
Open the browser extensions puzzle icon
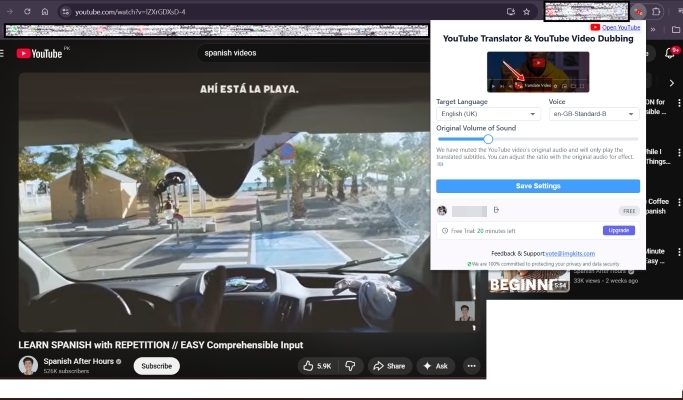(656, 12)
